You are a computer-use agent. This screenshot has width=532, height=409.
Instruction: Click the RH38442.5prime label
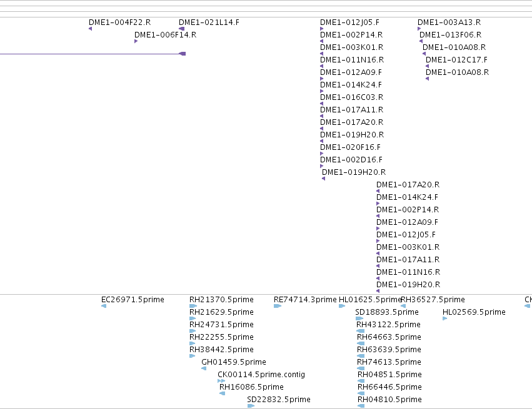(x=221, y=350)
